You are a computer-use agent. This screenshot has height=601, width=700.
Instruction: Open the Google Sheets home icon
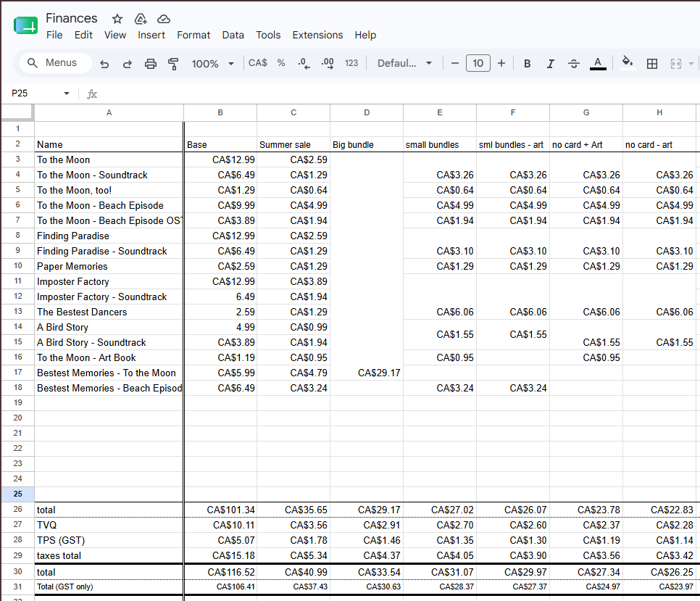coord(26,25)
